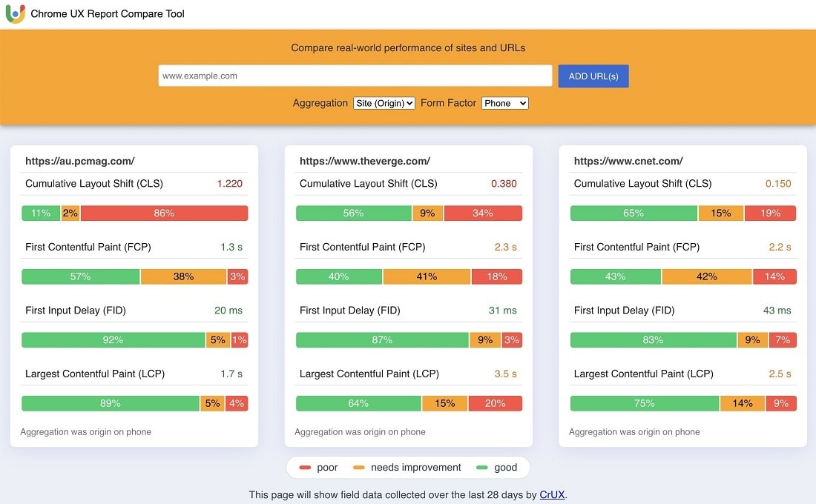This screenshot has width=816, height=504.
Task: Click pcmag's 92% good FID bar segment
Action: 113,340
